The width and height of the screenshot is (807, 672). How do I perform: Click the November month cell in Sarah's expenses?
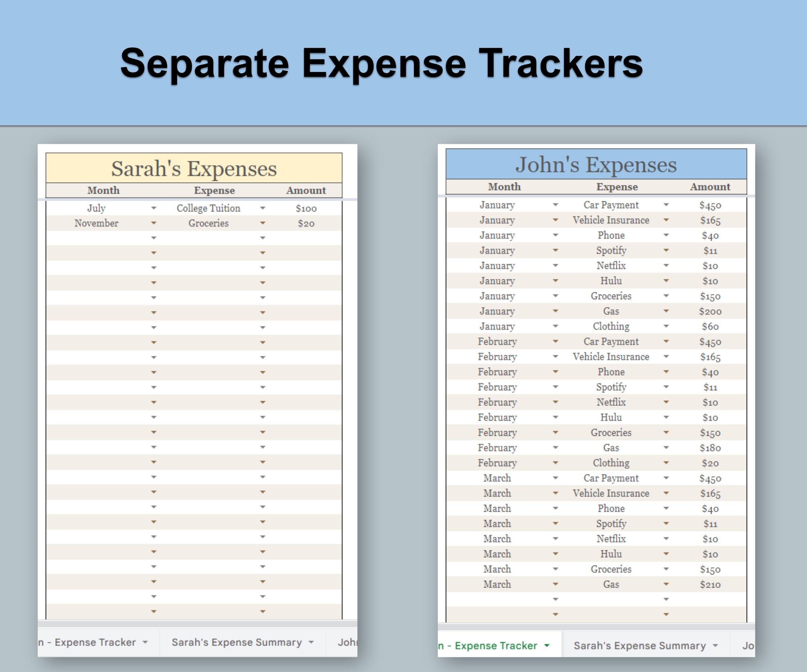pos(97,223)
